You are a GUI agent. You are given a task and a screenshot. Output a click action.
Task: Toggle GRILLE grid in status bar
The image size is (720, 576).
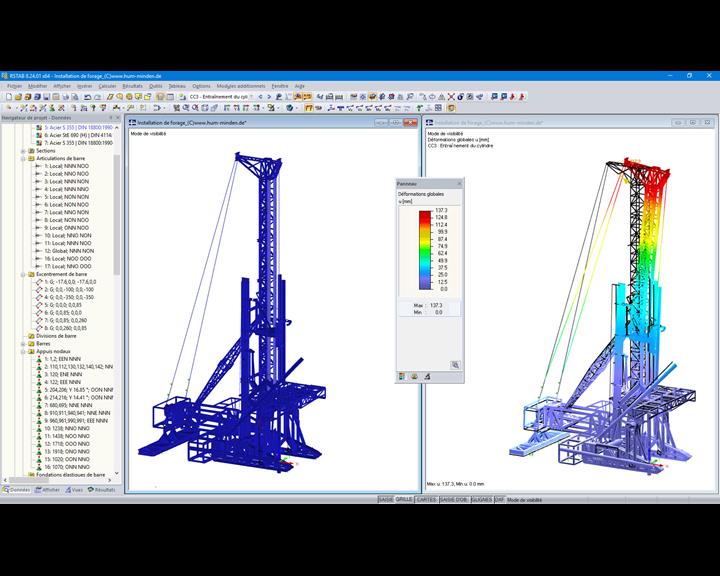pos(404,499)
